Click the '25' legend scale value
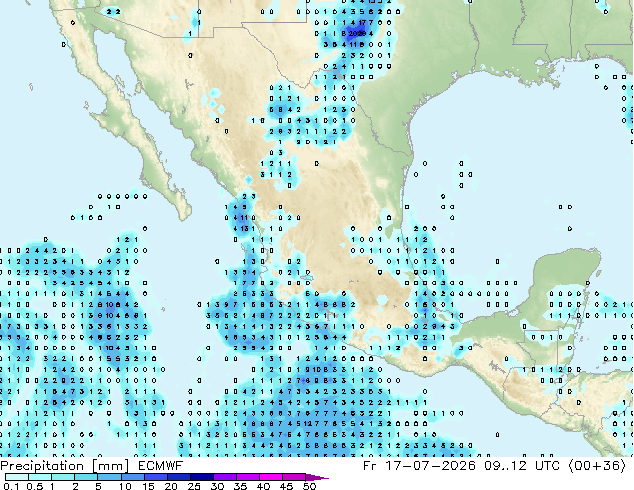The image size is (634, 490). point(194,486)
